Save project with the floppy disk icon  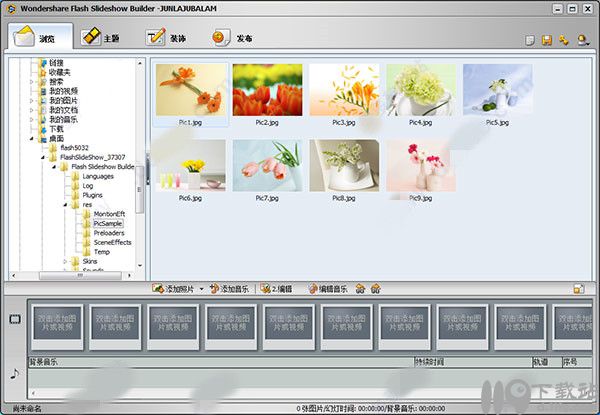(547, 40)
